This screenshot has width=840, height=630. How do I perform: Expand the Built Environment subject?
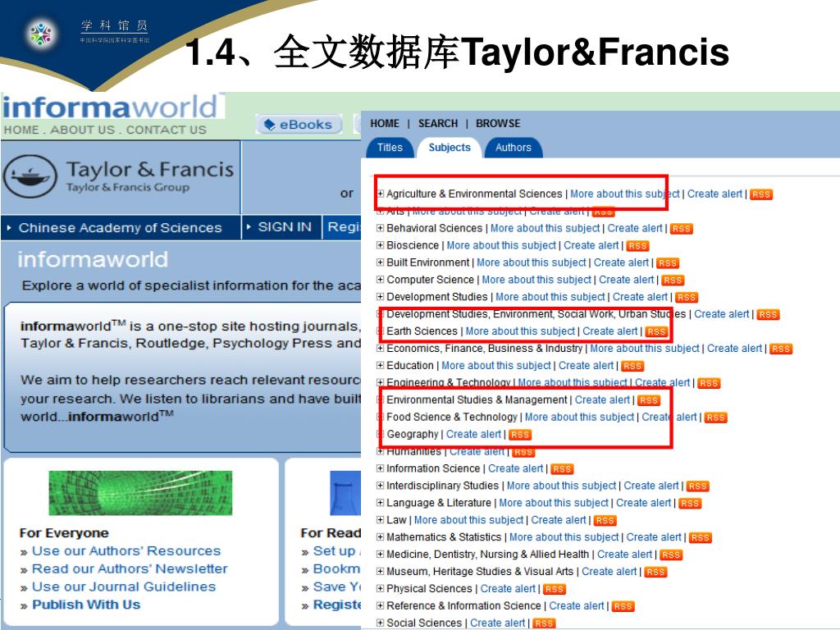click(x=381, y=262)
